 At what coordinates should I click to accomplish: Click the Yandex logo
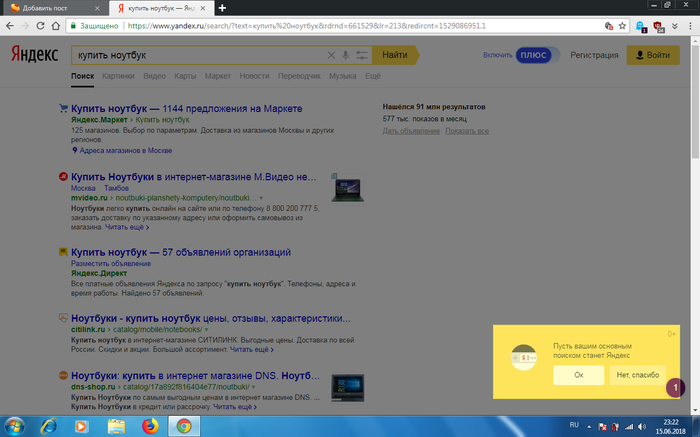34,55
